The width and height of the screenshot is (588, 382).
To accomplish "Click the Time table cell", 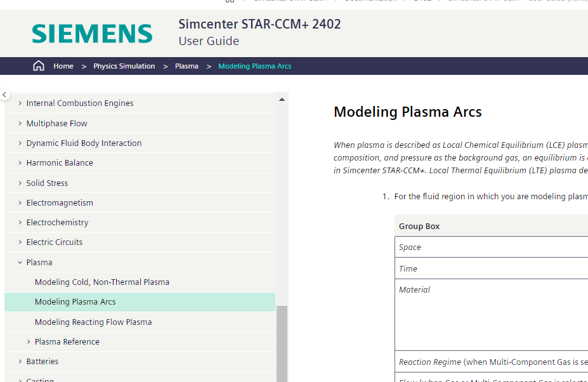I will tap(491, 268).
